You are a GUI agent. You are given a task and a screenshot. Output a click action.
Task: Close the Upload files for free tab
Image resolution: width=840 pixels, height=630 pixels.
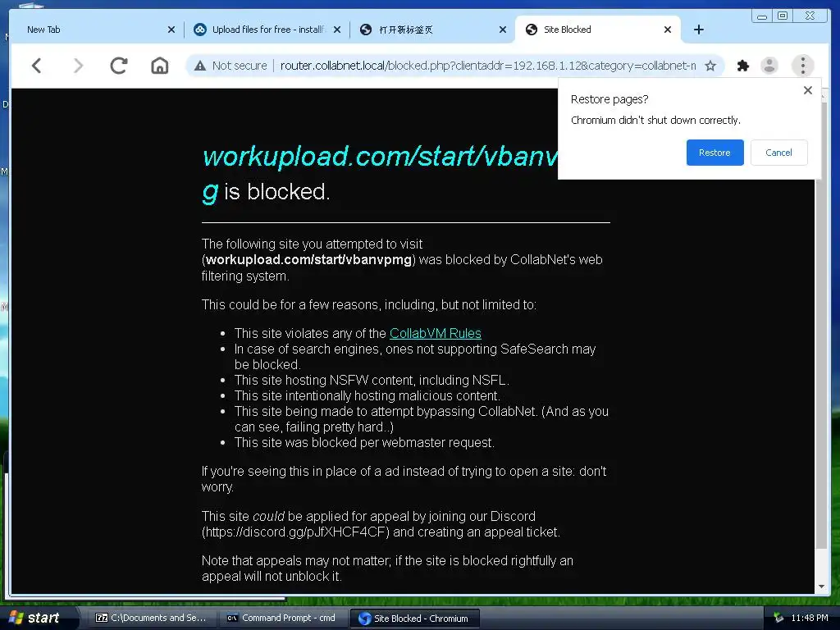[337, 30]
